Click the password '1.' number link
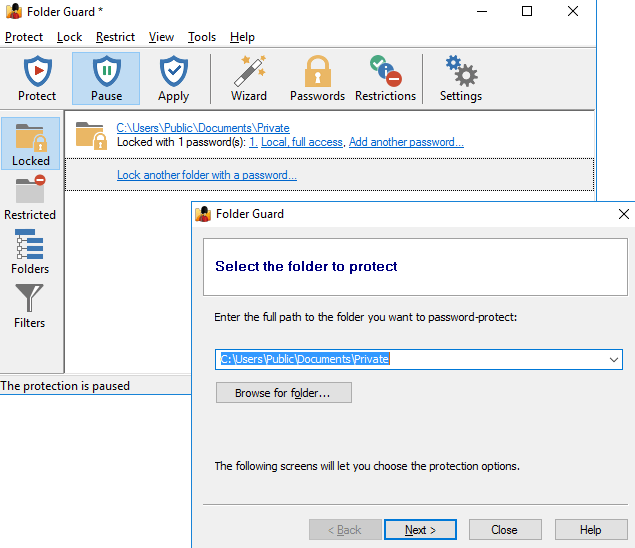 (x=253, y=142)
